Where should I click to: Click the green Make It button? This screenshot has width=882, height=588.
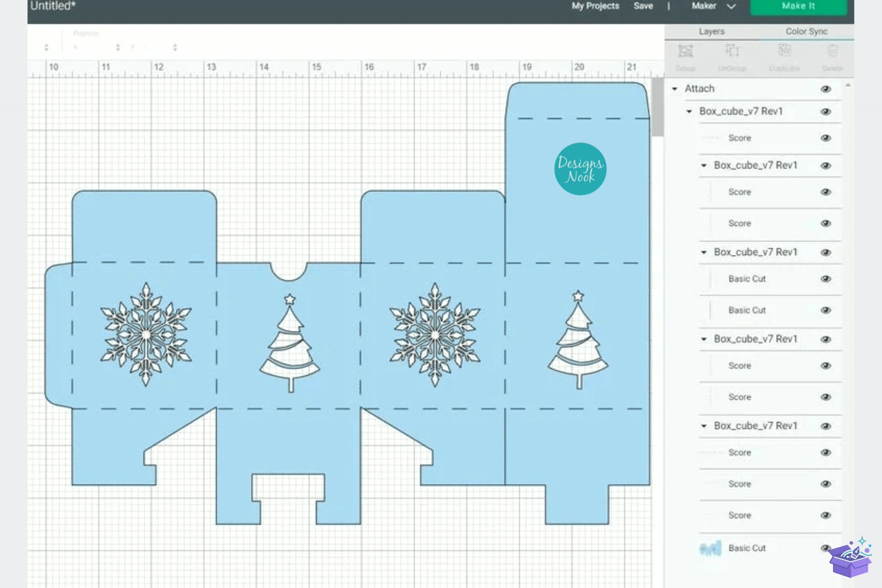tap(798, 7)
